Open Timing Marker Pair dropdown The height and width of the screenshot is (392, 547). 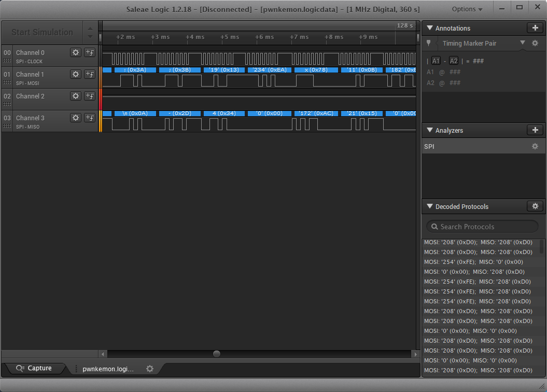tap(523, 43)
